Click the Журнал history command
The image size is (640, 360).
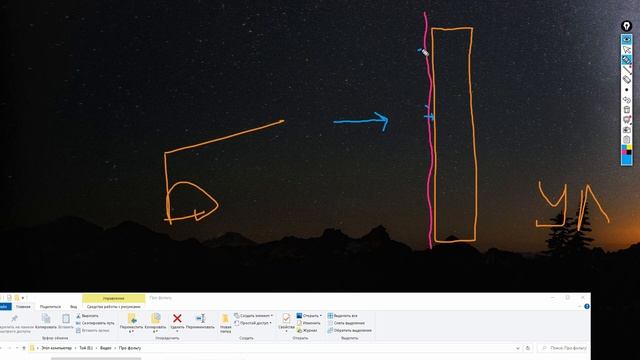(307, 330)
